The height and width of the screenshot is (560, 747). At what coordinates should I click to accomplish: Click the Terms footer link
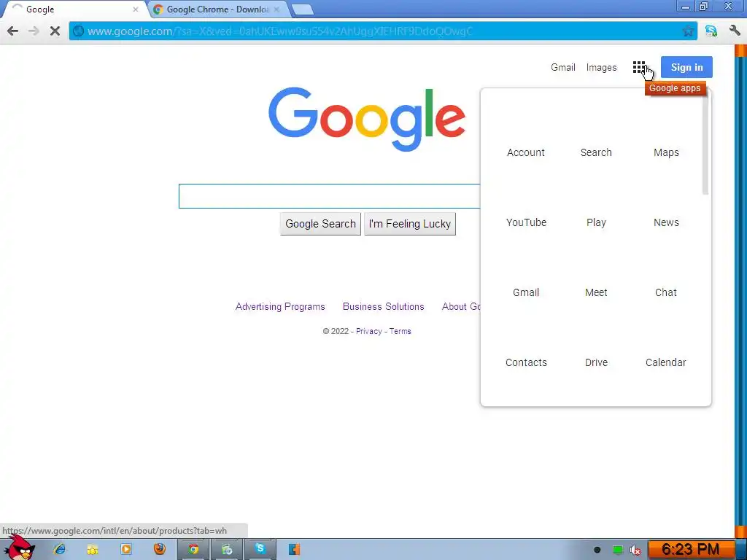point(400,331)
